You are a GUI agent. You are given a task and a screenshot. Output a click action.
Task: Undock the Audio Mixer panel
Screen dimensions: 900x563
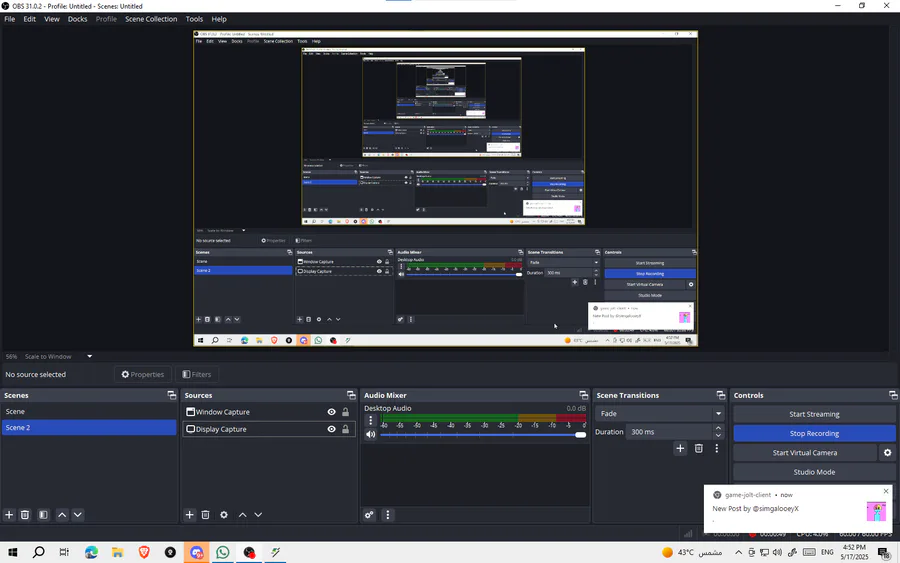[584, 395]
